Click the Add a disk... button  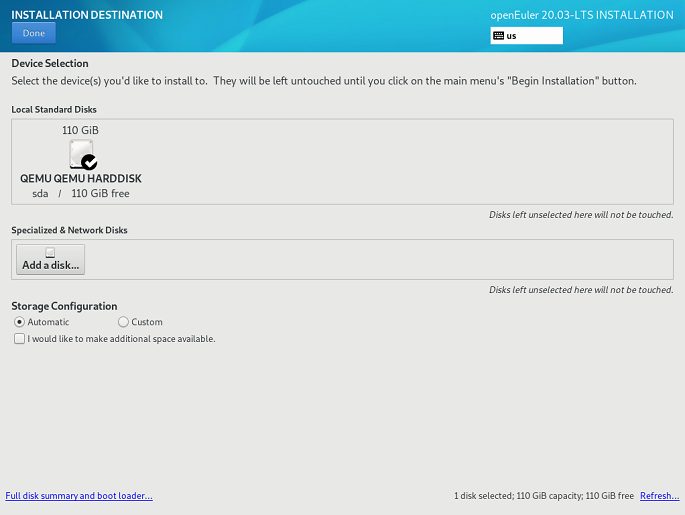[50, 260]
